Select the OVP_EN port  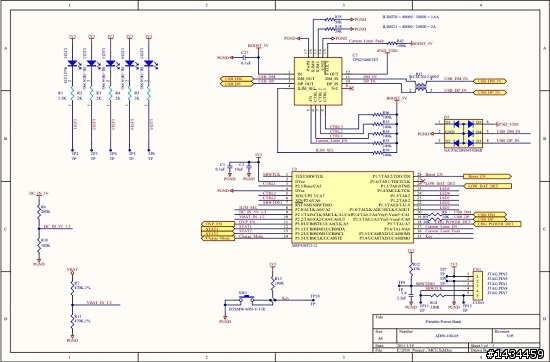[218, 224]
